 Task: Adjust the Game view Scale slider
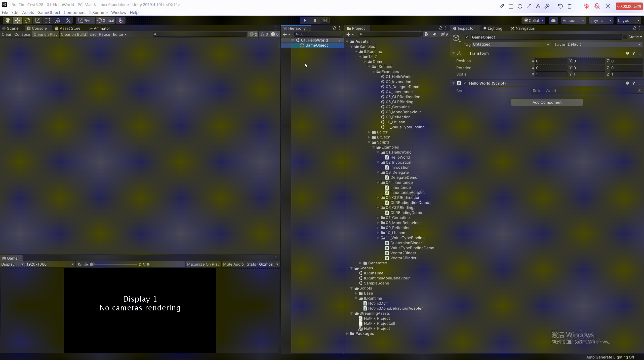click(92, 264)
